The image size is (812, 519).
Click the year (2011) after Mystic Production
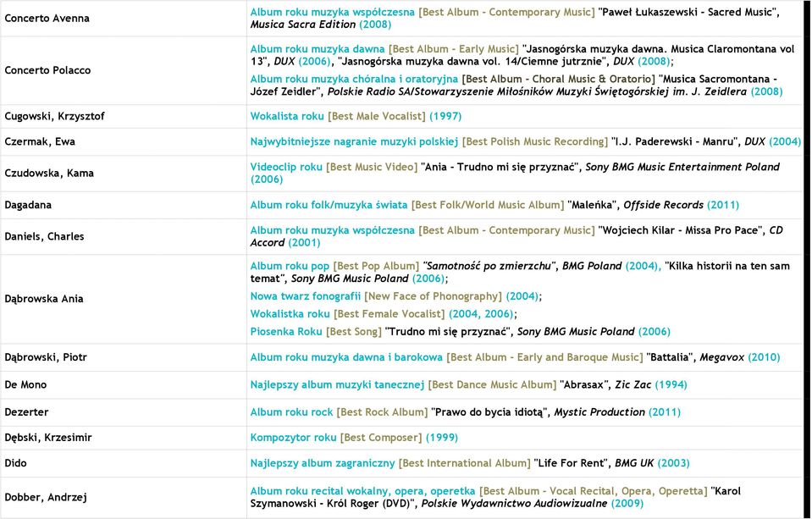click(x=665, y=412)
